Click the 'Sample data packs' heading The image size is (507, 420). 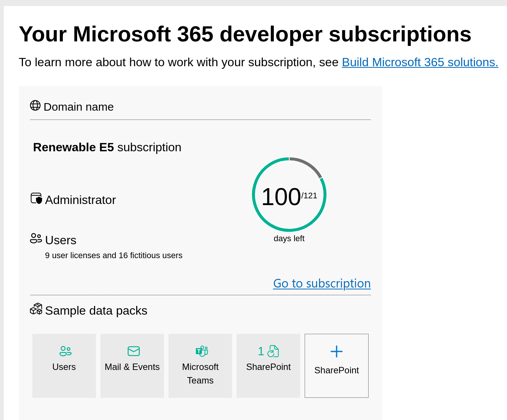96,310
